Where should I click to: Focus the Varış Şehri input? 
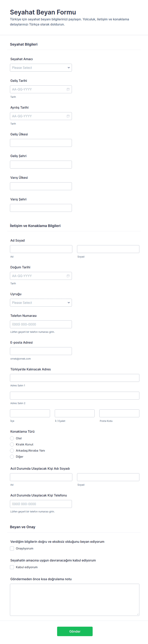click(x=41, y=208)
